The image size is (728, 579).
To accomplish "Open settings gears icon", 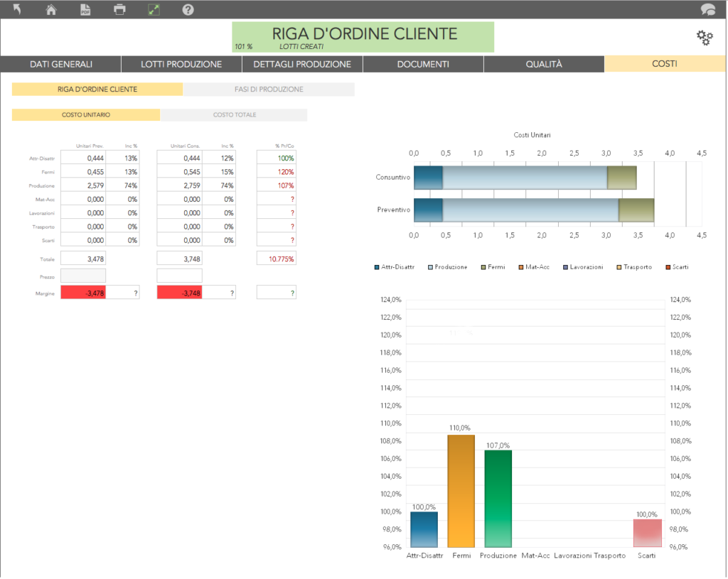I will (705, 38).
